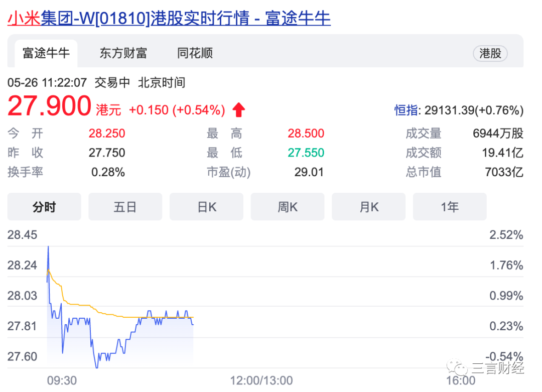Click the yellow average price line
This screenshot has width=542, height=392.
104,313
